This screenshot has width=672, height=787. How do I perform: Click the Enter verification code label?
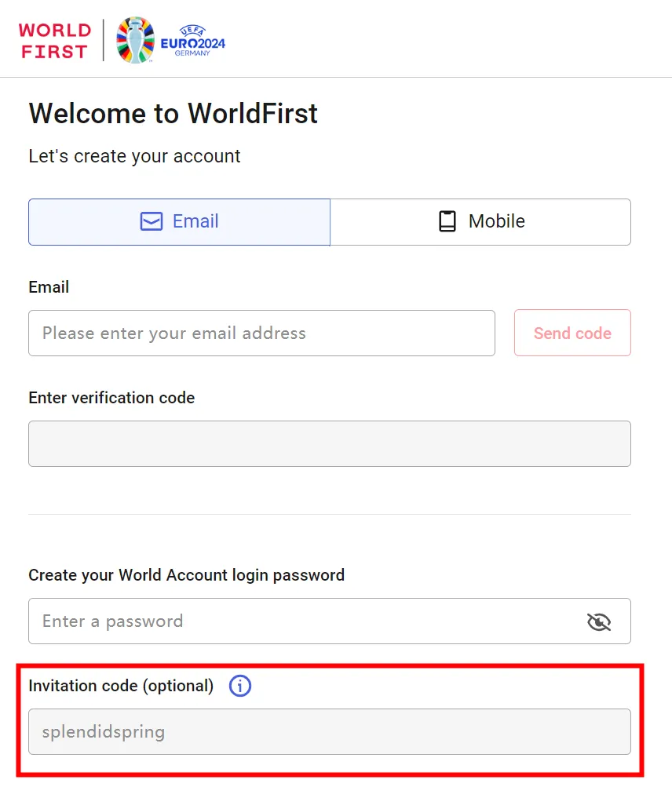pyautogui.click(x=111, y=398)
